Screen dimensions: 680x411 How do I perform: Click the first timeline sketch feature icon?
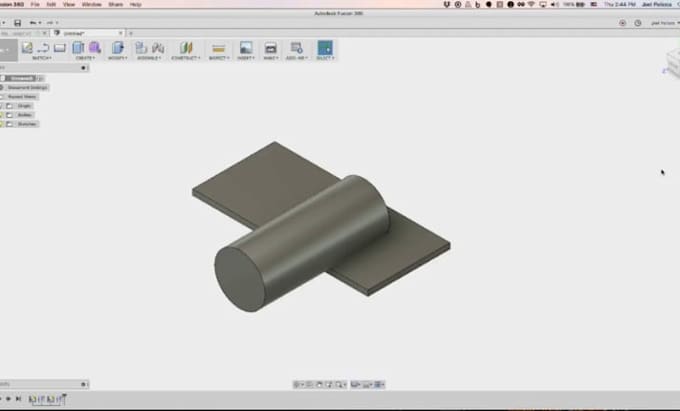[33, 399]
